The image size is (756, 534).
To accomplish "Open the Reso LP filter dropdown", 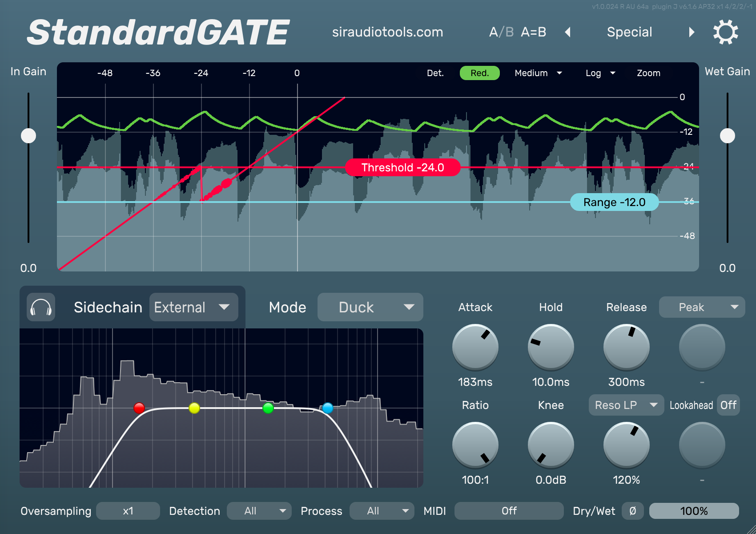I will [x=626, y=405].
